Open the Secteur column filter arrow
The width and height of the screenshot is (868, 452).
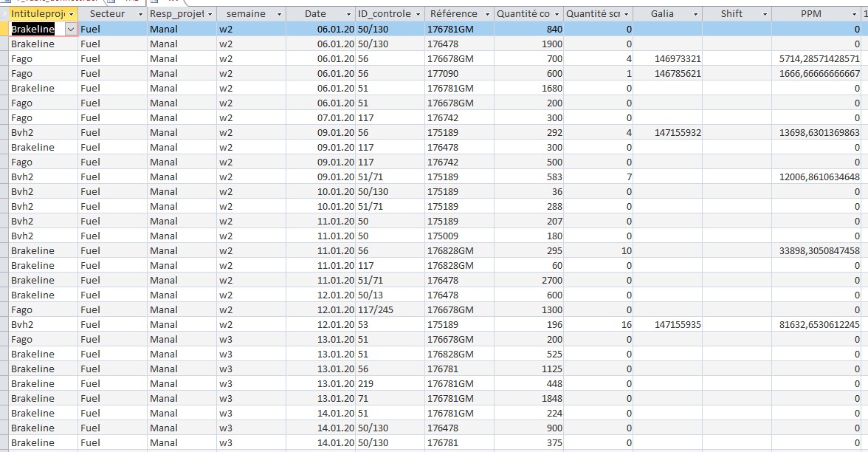tap(140, 14)
